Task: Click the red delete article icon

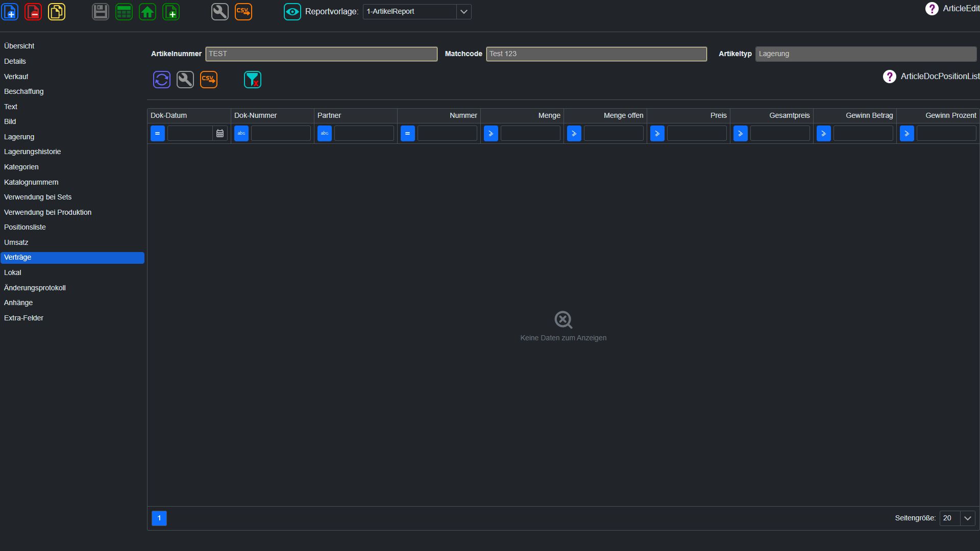Action: coord(33,11)
